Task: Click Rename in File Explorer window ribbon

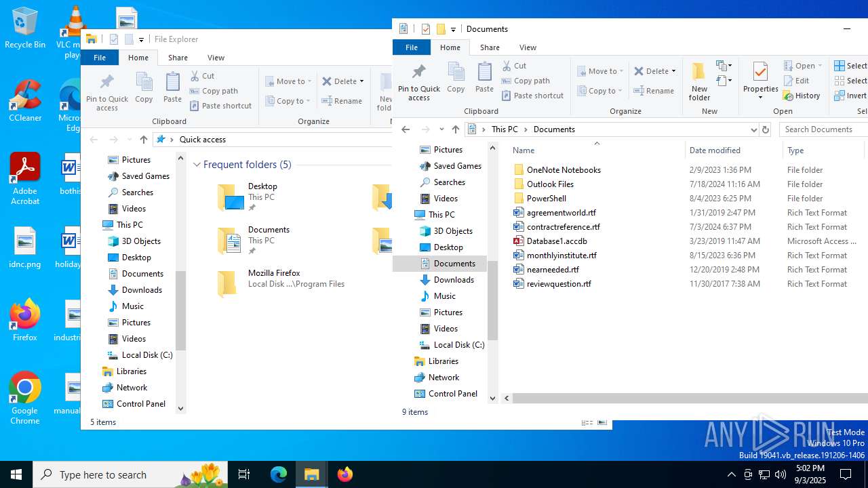Action: click(342, 101)
